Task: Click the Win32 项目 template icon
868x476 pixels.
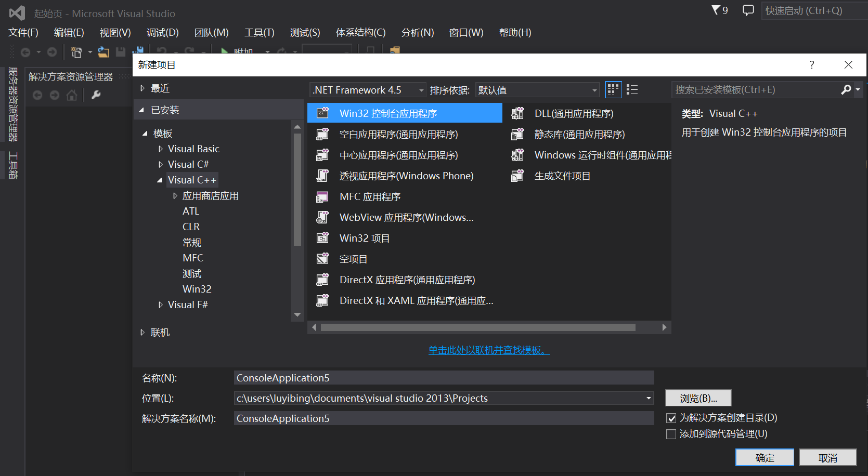Action: tap(323, 238)
